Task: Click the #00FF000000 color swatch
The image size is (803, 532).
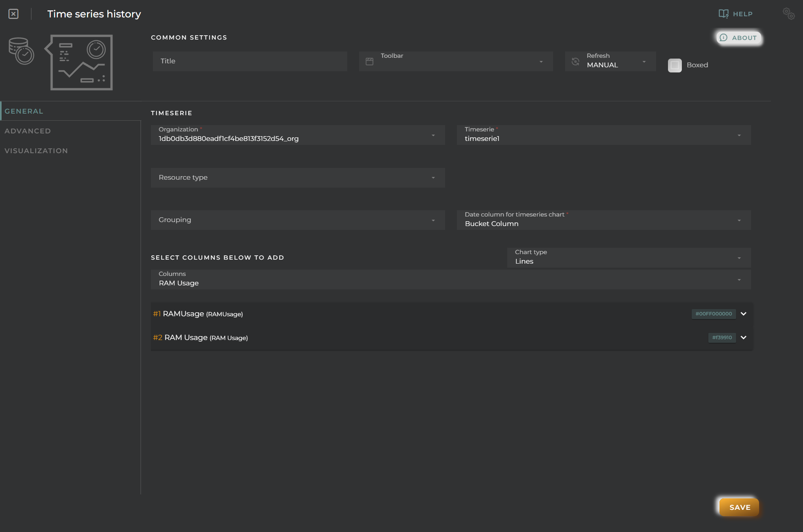Action: pos(713,313)
